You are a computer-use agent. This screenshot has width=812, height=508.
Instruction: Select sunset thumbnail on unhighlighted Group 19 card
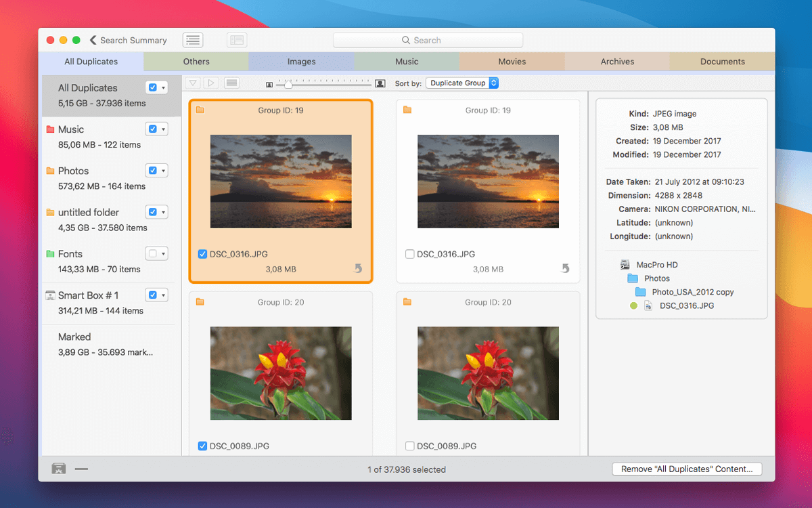[x=489, y=181]
